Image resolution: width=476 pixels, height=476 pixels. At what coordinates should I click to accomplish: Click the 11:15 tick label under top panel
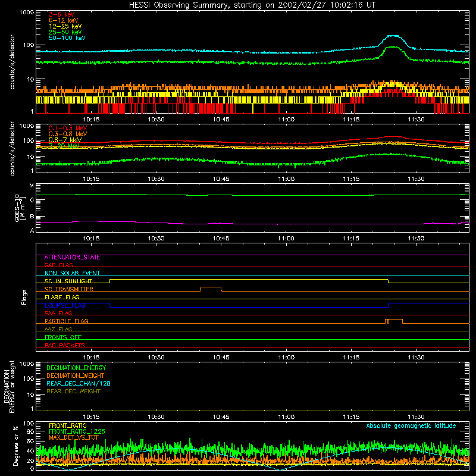point(351,120)
